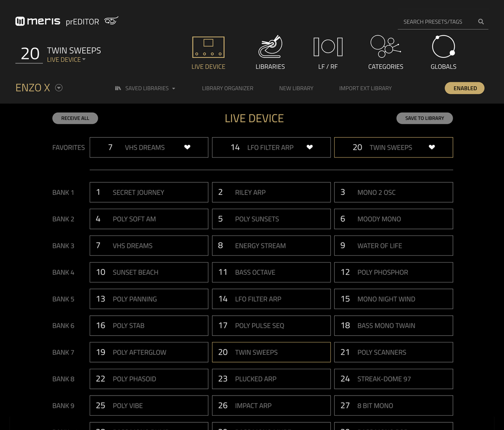Select Import Ext Library menu item
This screenshot has width=504, height=430.
(365, 88)
